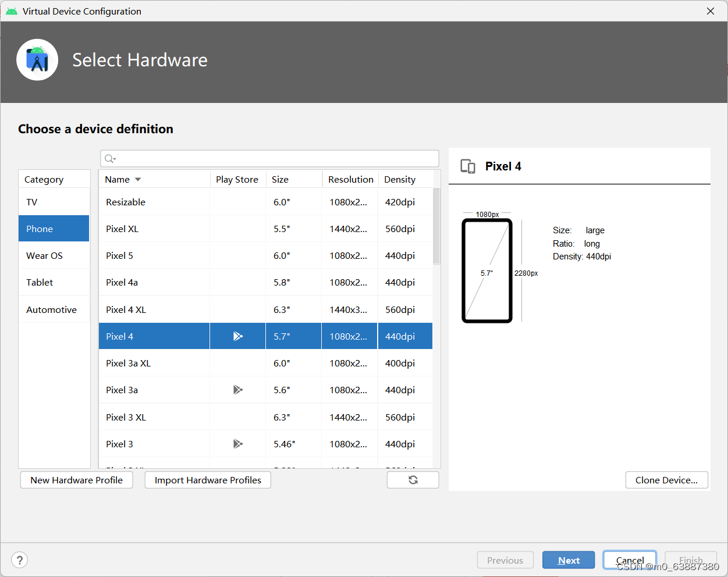Click the Play Store icon in Pixel 3a row
This screenshot has width=728, height=577.
point(237,390)
